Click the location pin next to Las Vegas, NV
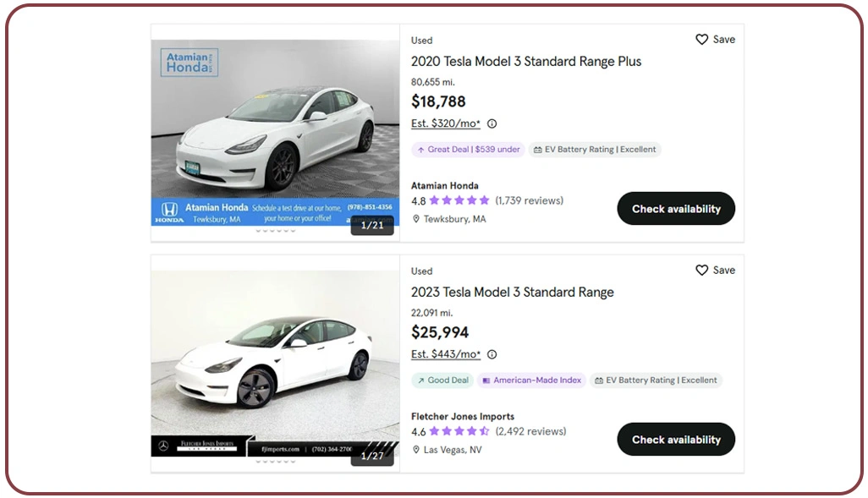Image resolution: width=868 pixels, height=498 pixels. point(416,450)
